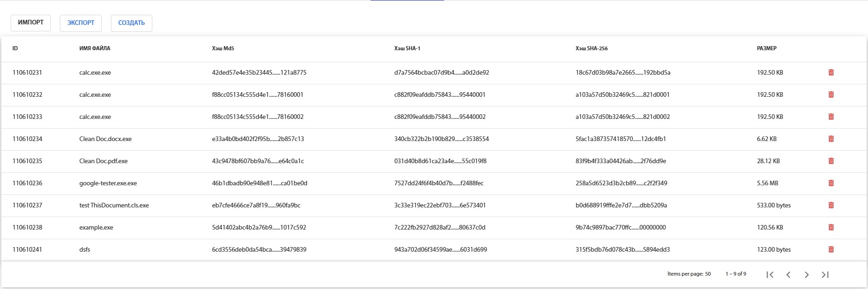The width and height of the screenshot is (868, 289).
Task: Delete the row with ID 110610231
Action: 831,72
